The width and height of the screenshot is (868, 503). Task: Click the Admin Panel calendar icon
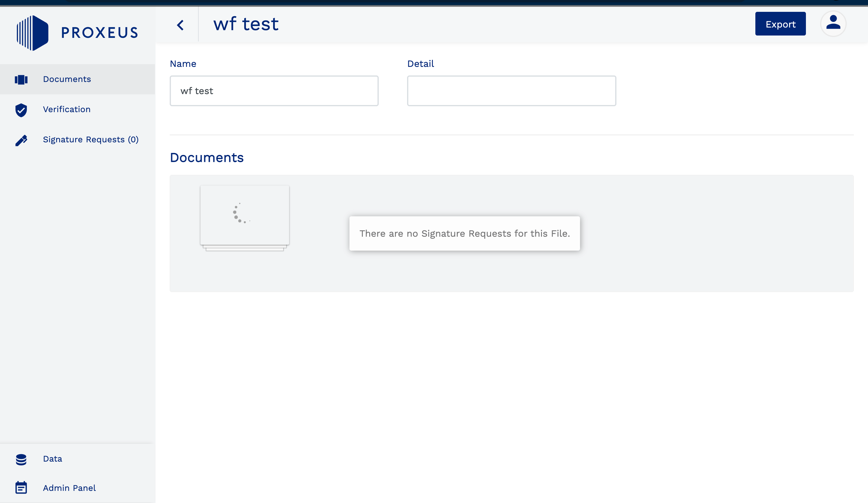click(x=21, y=488)
